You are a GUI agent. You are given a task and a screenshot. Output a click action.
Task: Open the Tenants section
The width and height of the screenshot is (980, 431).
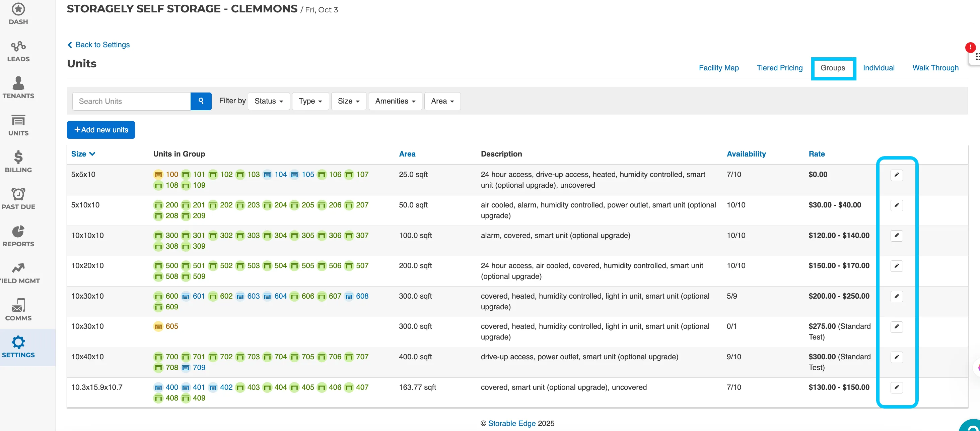(x=18, y=88)
